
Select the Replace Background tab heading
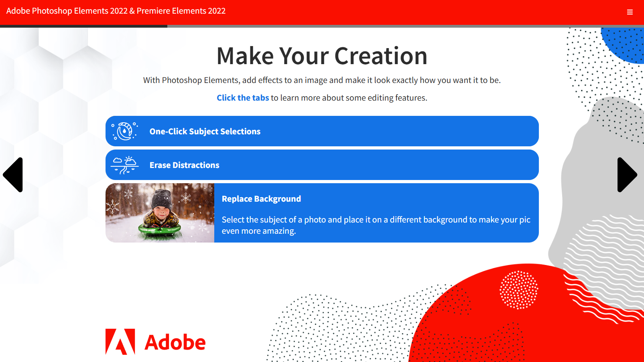pos(261,199)
